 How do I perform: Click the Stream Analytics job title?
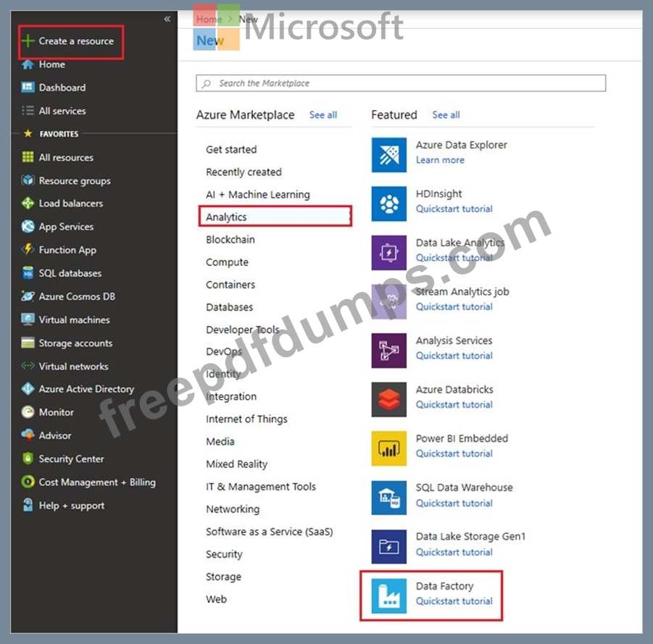coord(462,291)
